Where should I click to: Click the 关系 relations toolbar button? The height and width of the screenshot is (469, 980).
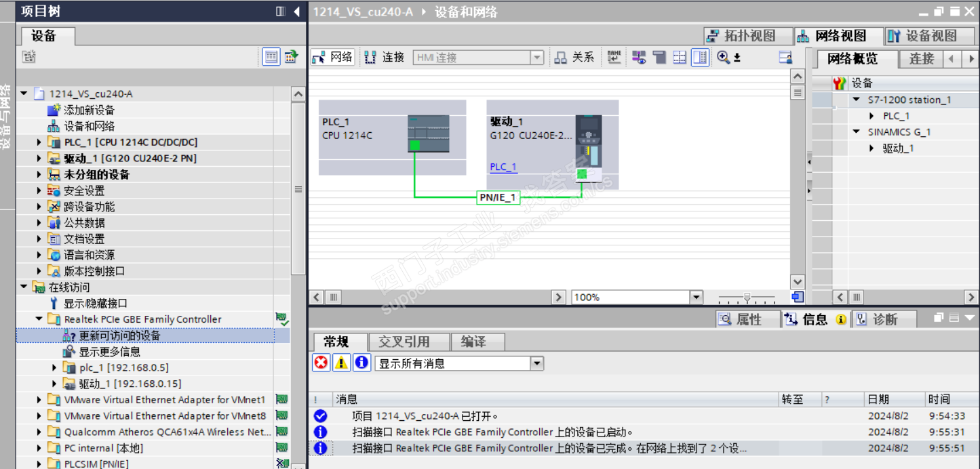pos(574,58)
